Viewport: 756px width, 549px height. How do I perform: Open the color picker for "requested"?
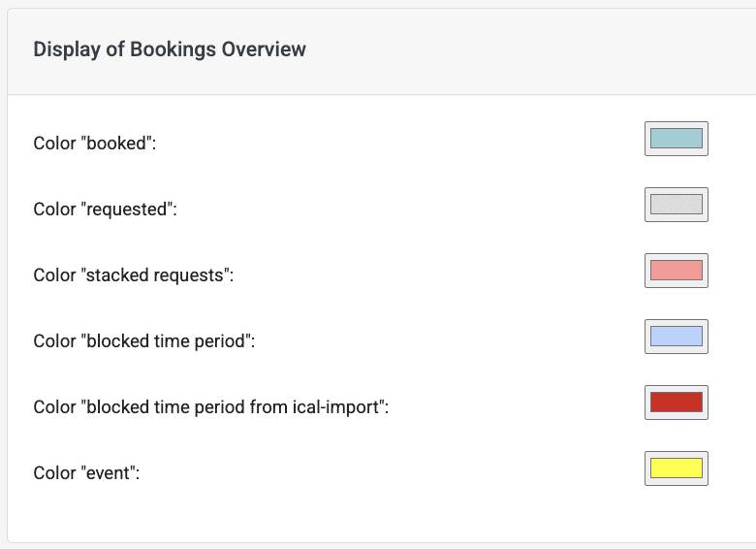pos(676,205)
